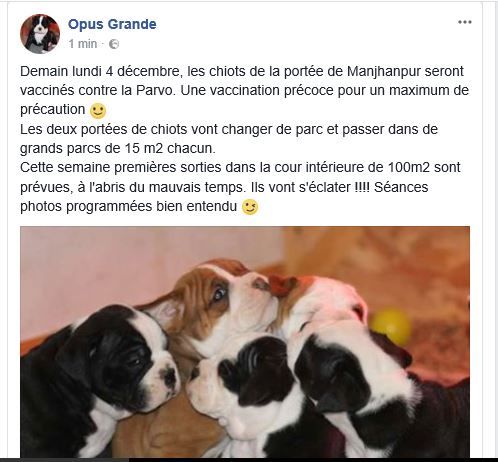Screen dimensions: 498x462
Task: Click the word 'Manjhanpur' in the post
Action: 380,71
